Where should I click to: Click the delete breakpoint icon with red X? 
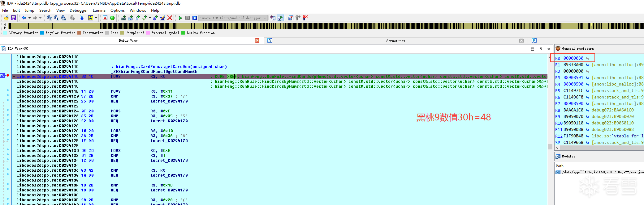click(x=305, y=18)
